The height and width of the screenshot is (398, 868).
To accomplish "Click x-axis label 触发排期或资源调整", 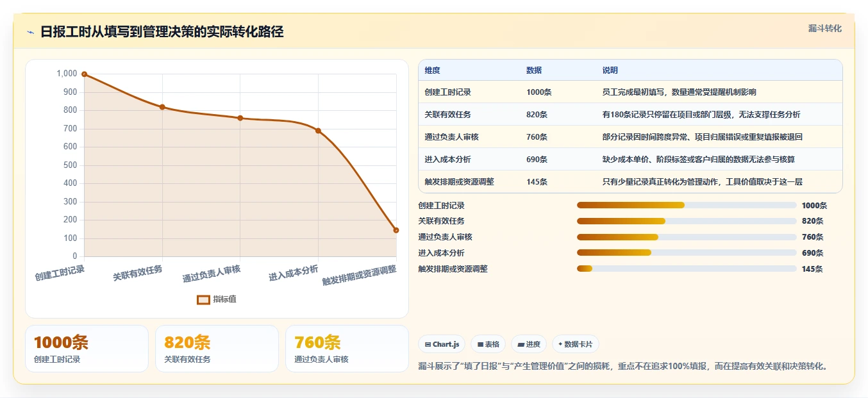I will pos(359,276).
